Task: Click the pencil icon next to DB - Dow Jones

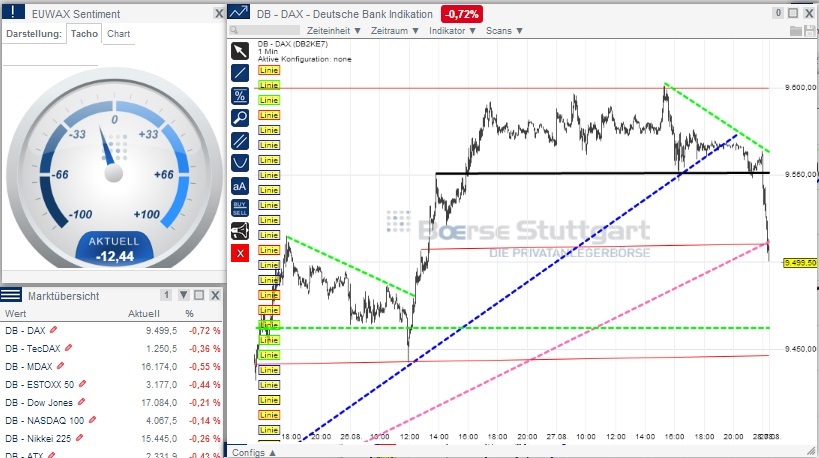Action: pyautogui.click(x=81, y=402)
